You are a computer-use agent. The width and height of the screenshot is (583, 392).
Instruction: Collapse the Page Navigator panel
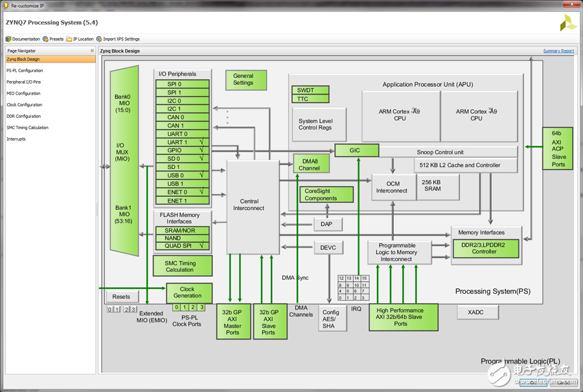[x=92, y=51]
